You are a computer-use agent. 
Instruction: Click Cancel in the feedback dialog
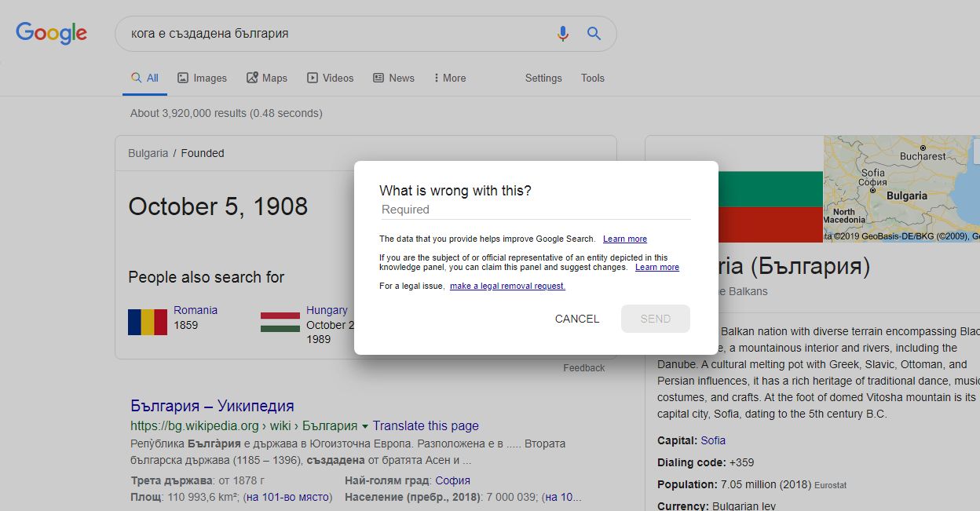coord(577,319)
